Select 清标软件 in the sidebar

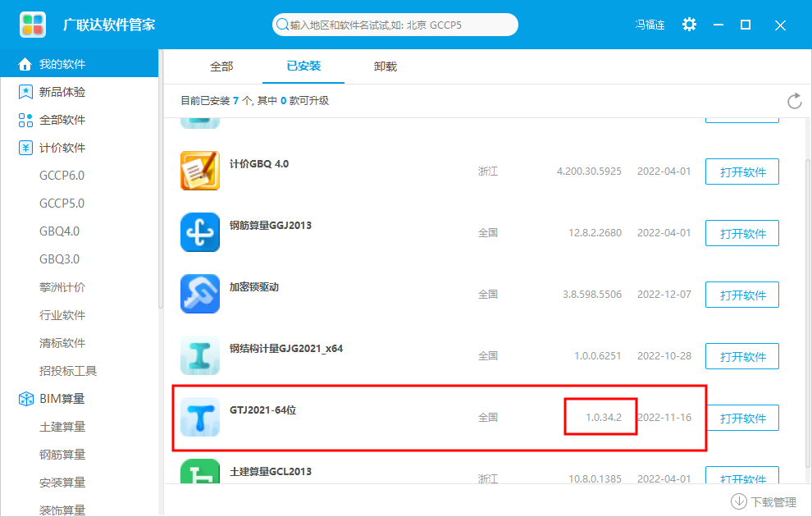(x=62, y=343)
